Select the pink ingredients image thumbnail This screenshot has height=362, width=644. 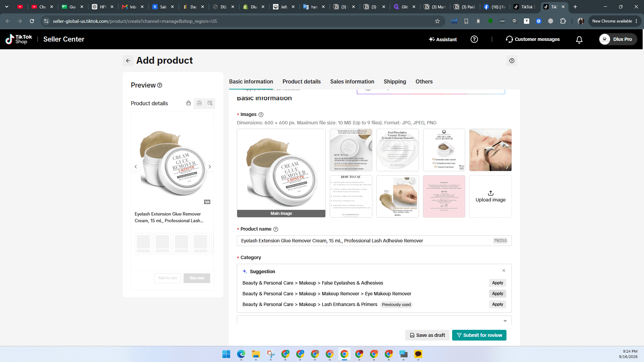pyautogui.click(x=444, y=196)
